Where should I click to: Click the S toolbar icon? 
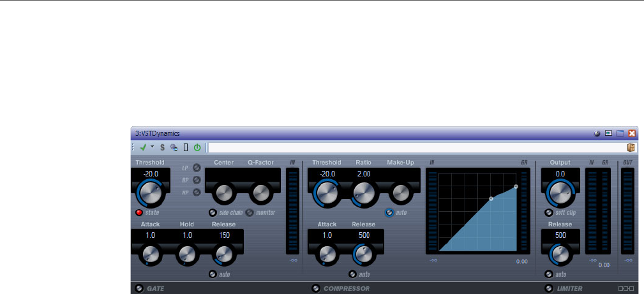162,147
